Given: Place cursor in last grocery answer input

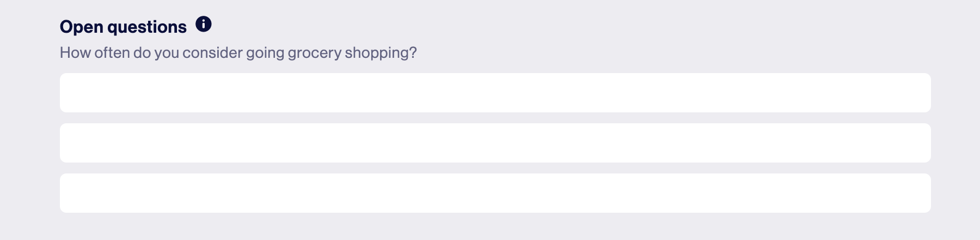Looking at the screenshot, I should pyautogui.click(x=495, y=193).
